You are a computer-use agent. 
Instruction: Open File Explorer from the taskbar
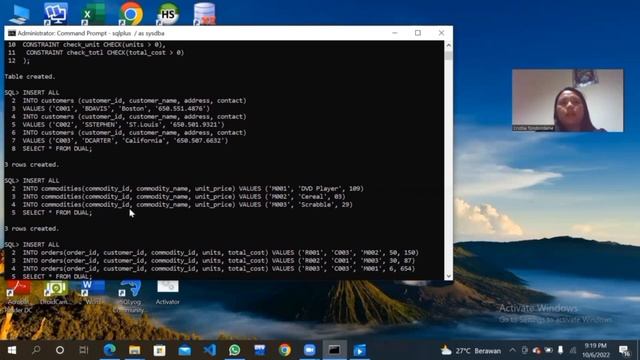tap(134, 350)
